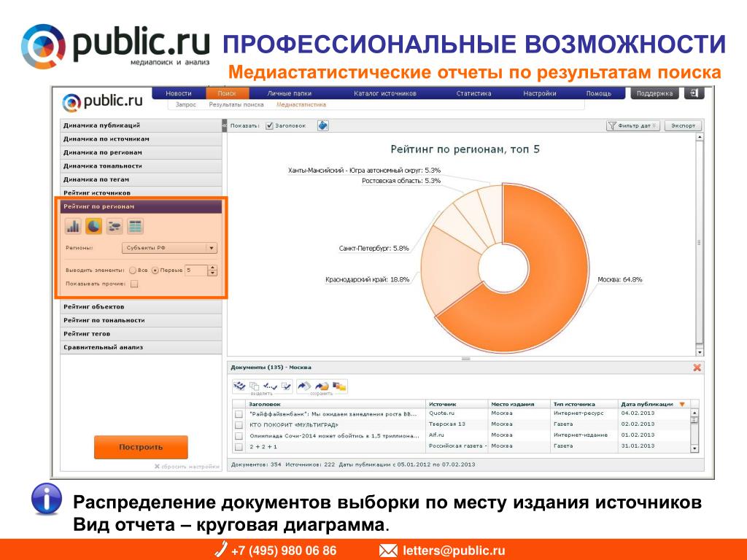747x560 pixels.
Task: Open the Поиск tab
Action: pos(227,93)
